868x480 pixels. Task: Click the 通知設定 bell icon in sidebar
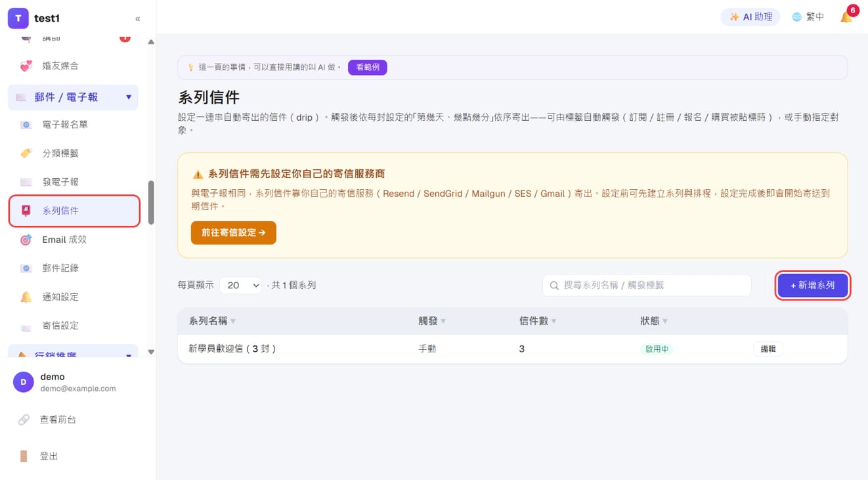coord(26,297)
